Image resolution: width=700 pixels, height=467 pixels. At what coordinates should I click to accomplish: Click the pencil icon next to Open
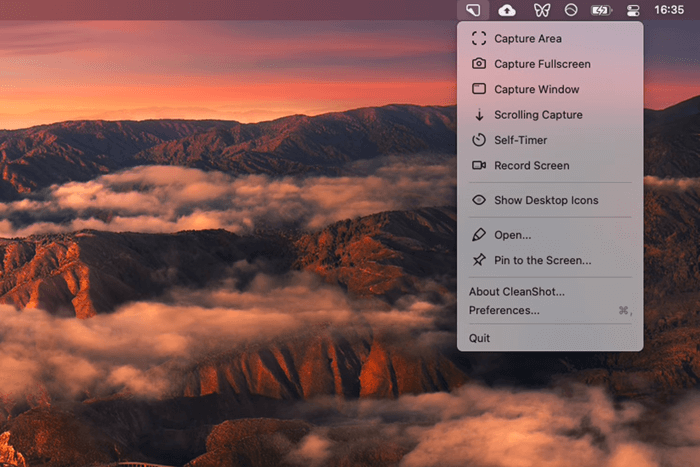pos(479,234)
